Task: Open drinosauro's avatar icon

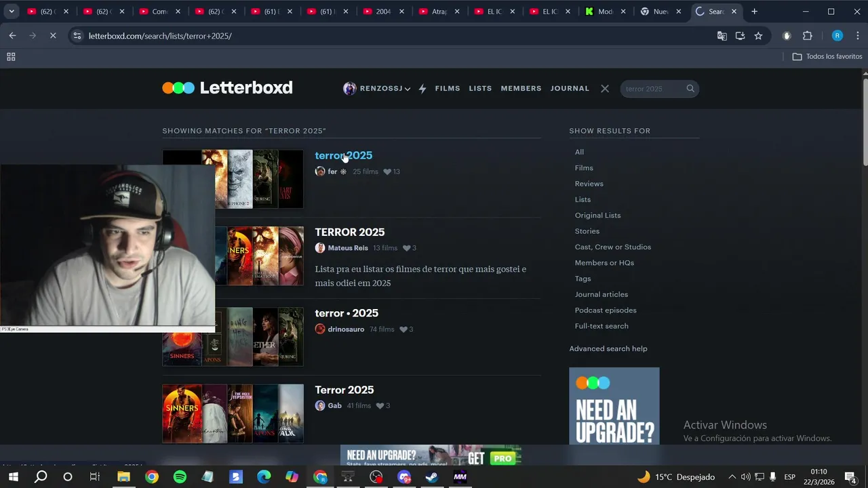Action: pos(320,329)
